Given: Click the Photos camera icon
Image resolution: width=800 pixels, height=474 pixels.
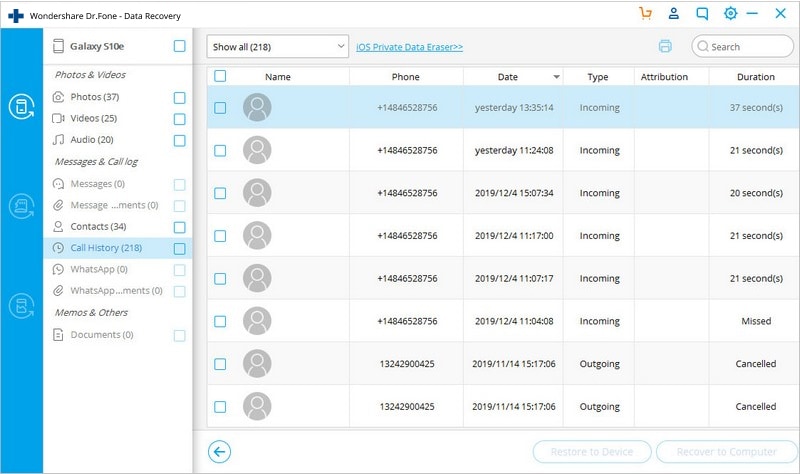Looking at the screenshot, I should point(58,97).
